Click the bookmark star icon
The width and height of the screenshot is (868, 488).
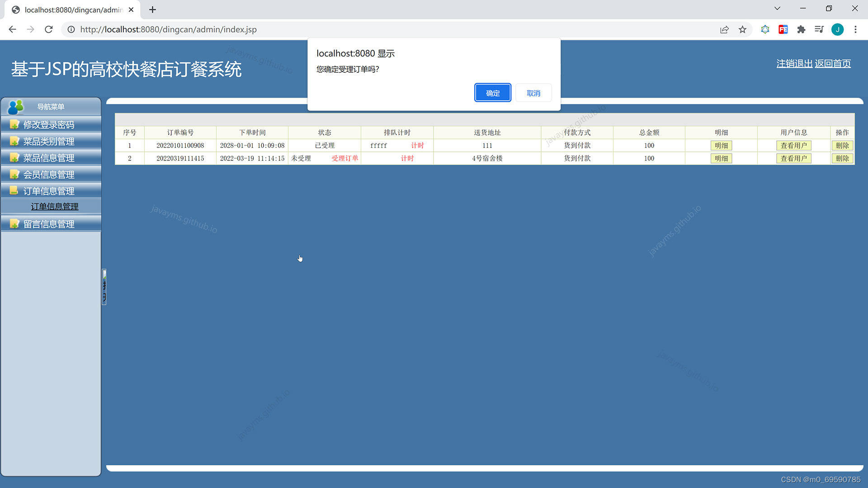pos(743,29)
